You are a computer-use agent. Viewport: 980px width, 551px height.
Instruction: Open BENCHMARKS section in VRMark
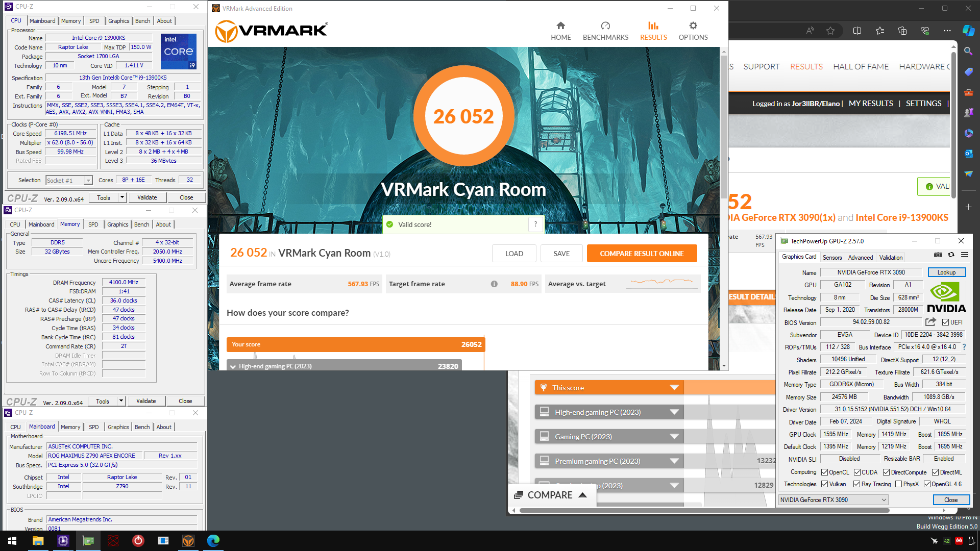click(x=605, y=31)
